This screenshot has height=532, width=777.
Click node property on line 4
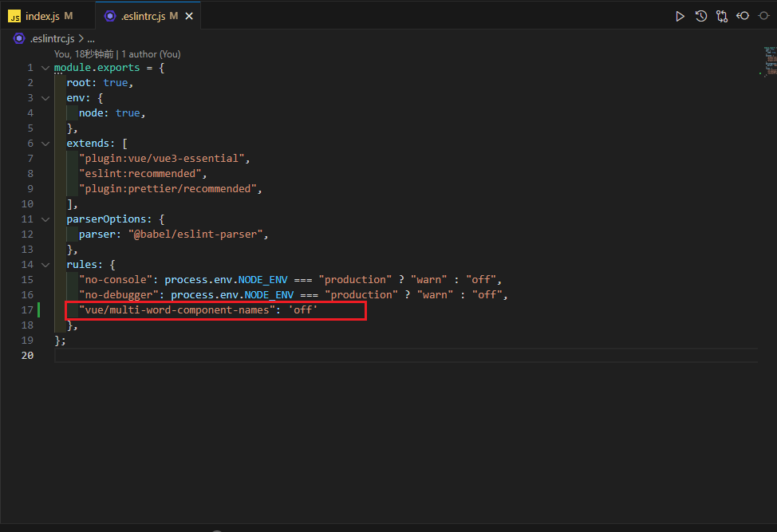tap(91, 113)
